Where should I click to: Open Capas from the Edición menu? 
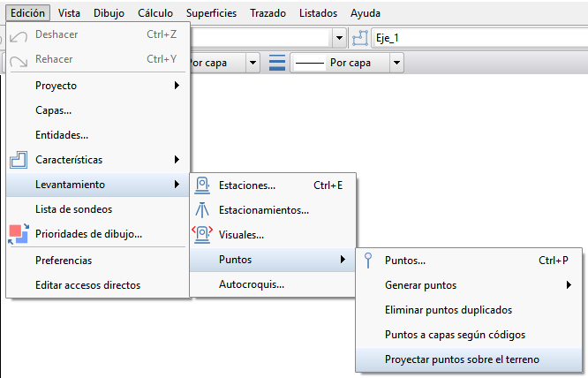[53, 110]
